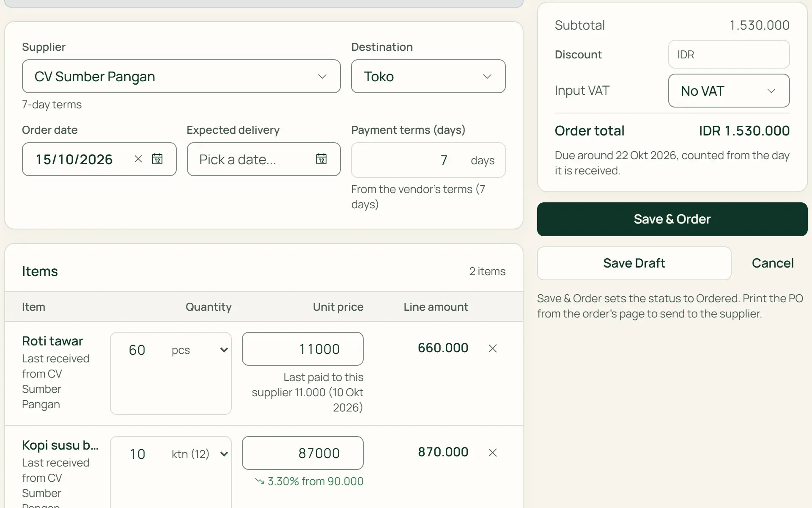Image resolution: width=812 pixels, height=508 pixels.
Task: Open the expected delivery calendar icon
Action: tap(321, 159)
